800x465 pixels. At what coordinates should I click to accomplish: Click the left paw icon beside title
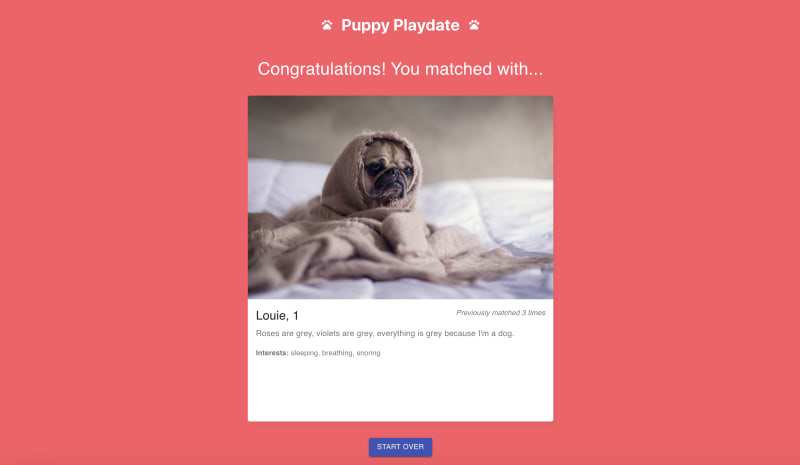[327, 25]
